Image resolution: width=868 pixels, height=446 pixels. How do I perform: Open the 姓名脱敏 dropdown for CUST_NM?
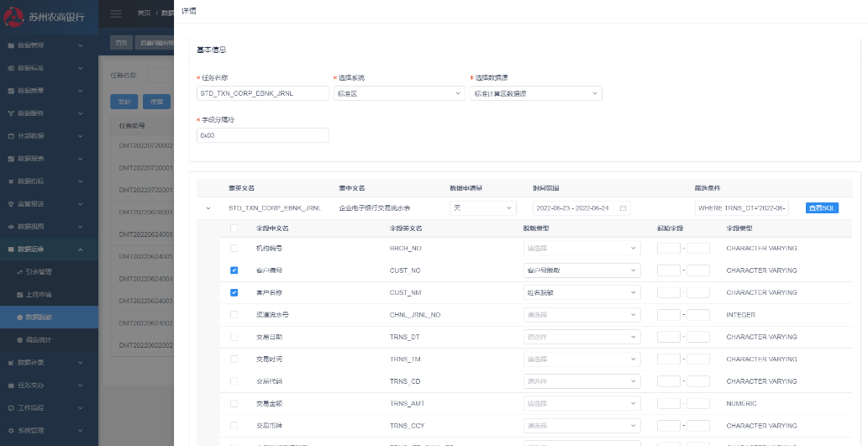click(581, 293)
